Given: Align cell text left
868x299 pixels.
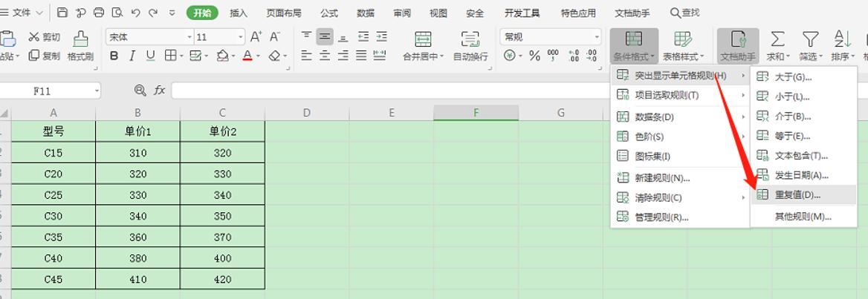Looking at the screenshot, I should click(307, 56).
